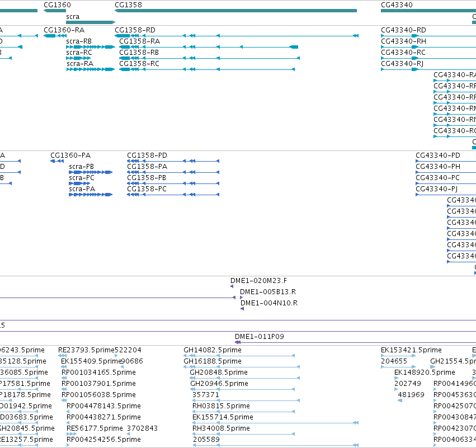Viewport: 476px width, 448px height.
Task: Open protein CG43340-PJ label
Action: 436,189
